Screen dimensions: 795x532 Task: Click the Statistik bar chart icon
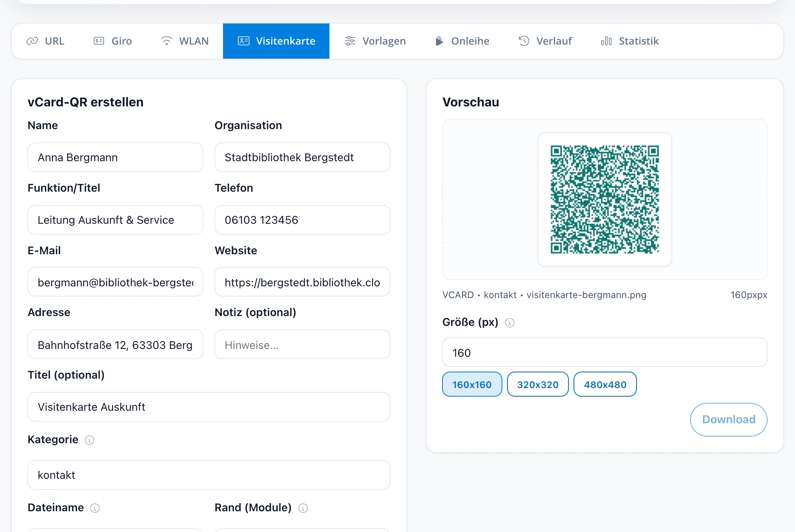coord(606,41)
